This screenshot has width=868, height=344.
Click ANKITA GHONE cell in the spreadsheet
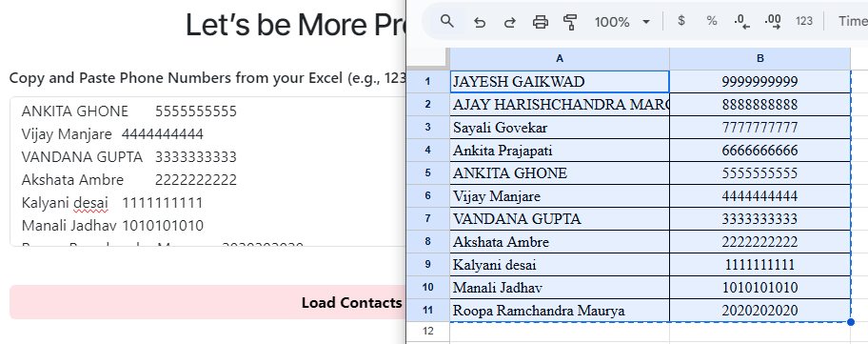560,173
